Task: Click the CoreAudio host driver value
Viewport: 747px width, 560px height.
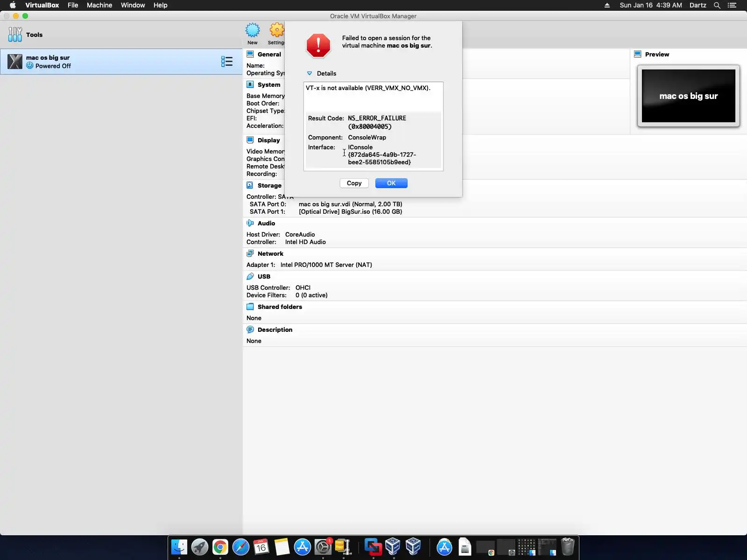Action: 300,234
